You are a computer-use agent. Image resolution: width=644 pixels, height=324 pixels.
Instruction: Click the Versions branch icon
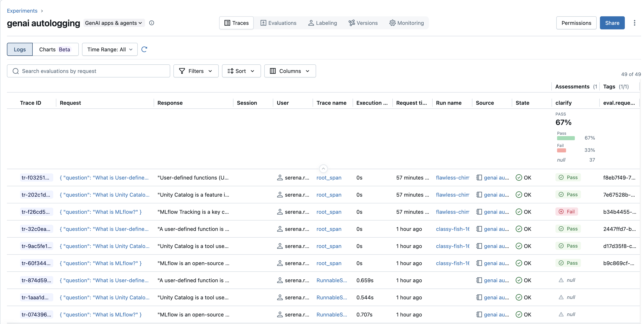tap(352, 23)
